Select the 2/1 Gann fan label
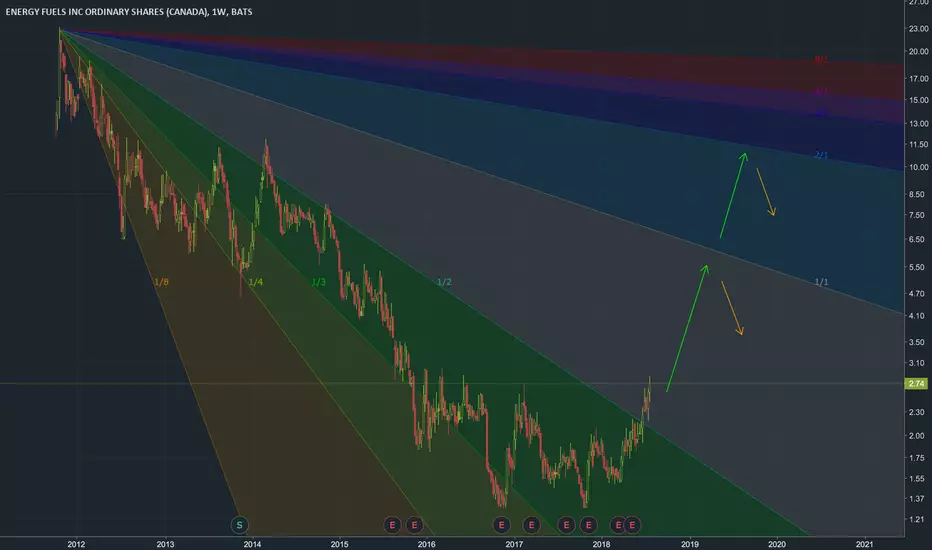932x550 pixels. [x=821, y=155]
